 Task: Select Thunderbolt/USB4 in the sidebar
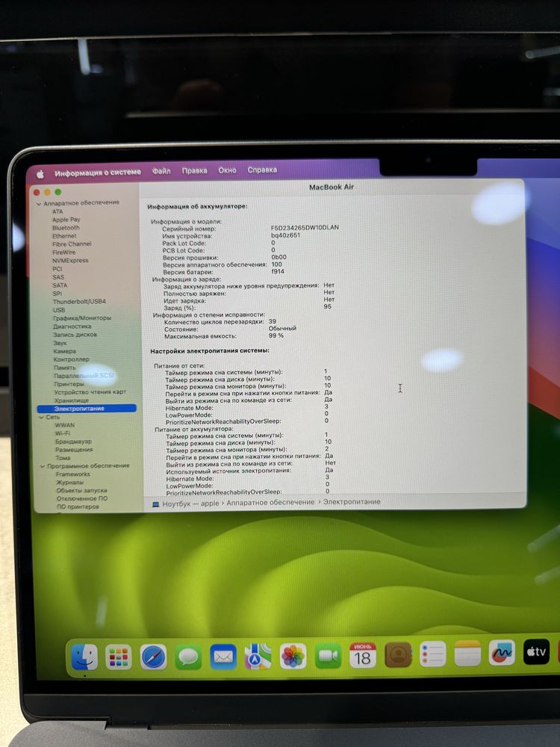click(x=79, y=302)
